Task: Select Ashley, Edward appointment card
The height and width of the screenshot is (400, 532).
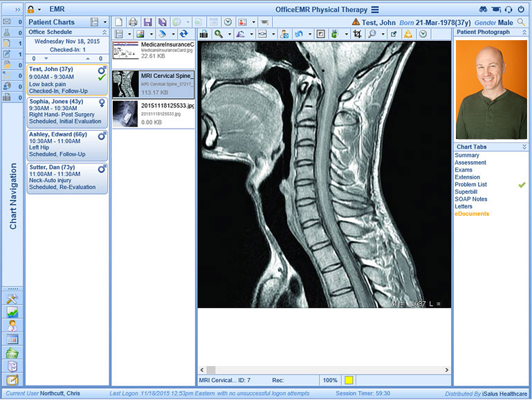Action: pyautogui.click(x=67, y=144)
